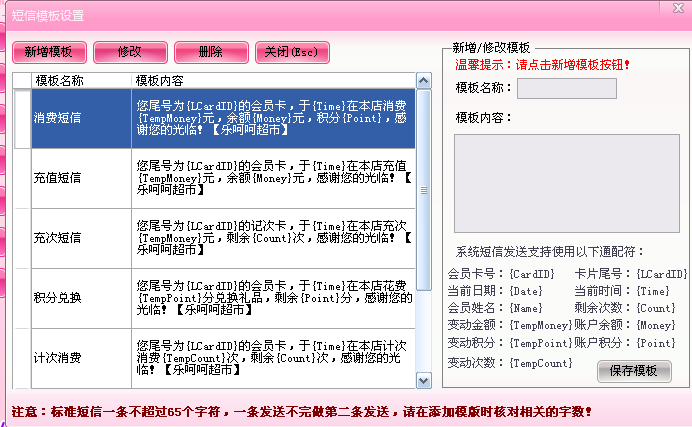Click the 新增模板 button
Screen dimensions: 692x427
[x=49, y=52]
